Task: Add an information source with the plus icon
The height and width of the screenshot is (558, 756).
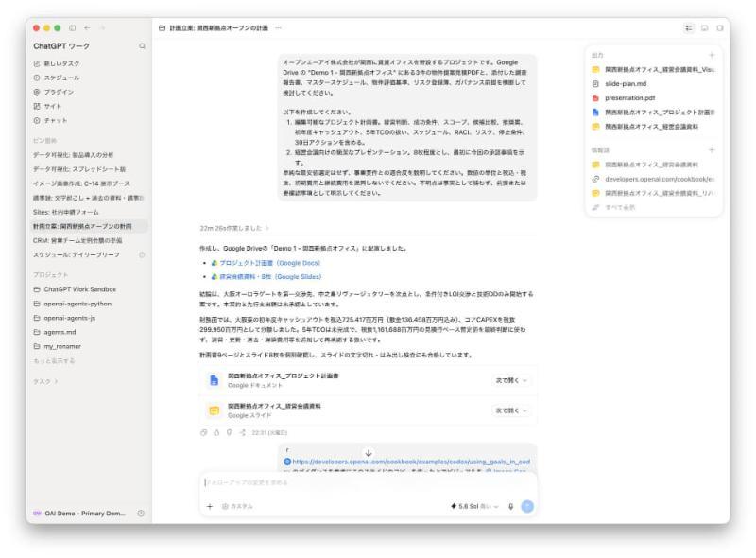Action: click(712, 150)
